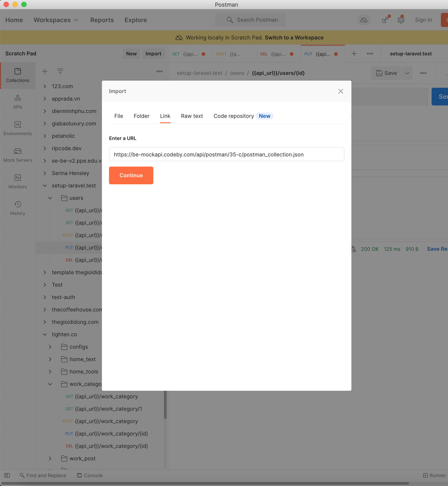Click the settings gear icon

(x=401, y=20)
